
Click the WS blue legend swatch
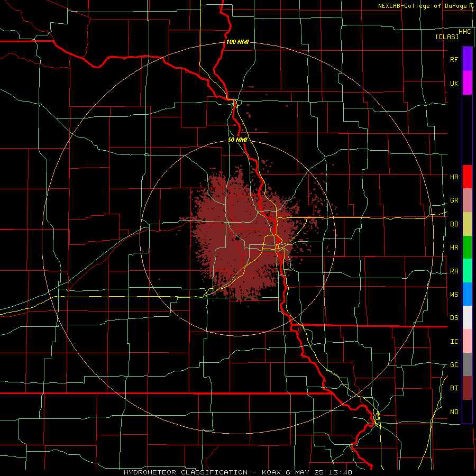coord(467,294)
